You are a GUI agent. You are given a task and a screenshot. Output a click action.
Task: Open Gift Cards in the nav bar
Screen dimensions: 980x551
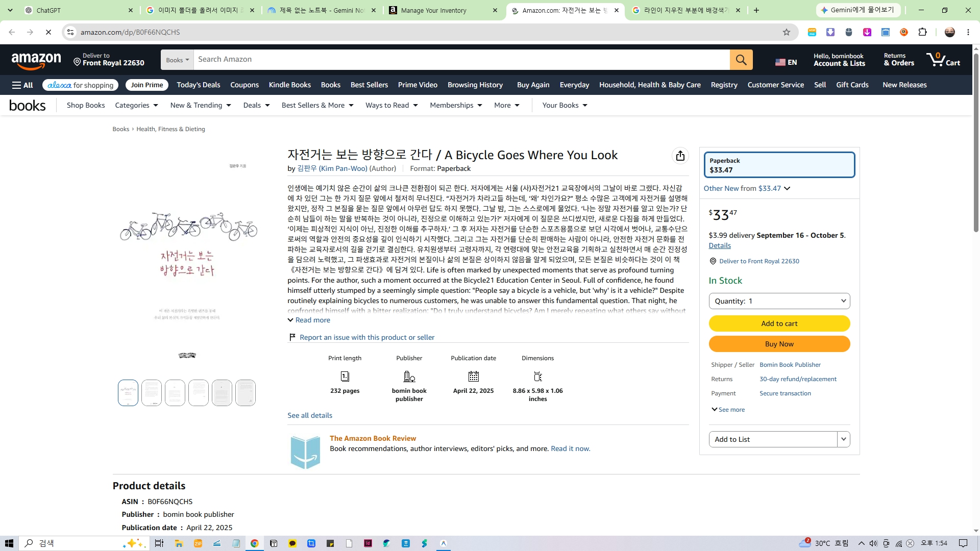852,85
